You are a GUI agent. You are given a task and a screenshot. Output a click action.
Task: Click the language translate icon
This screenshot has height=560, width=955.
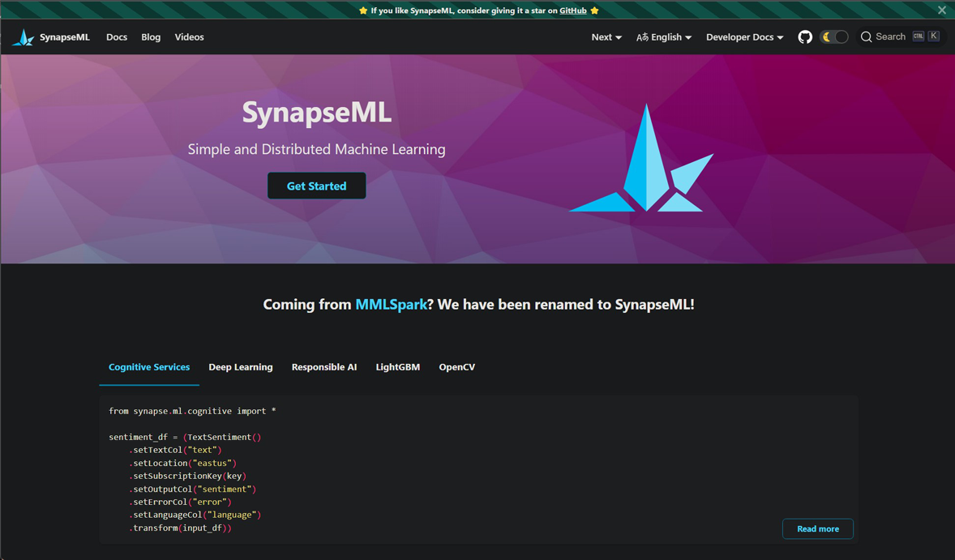642,37
